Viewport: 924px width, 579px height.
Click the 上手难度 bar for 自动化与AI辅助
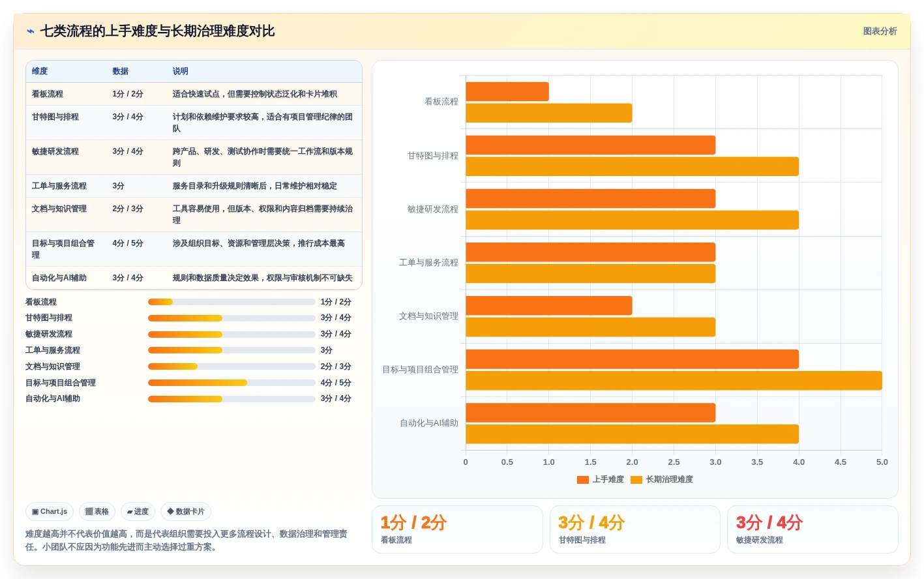coord(591,413)
